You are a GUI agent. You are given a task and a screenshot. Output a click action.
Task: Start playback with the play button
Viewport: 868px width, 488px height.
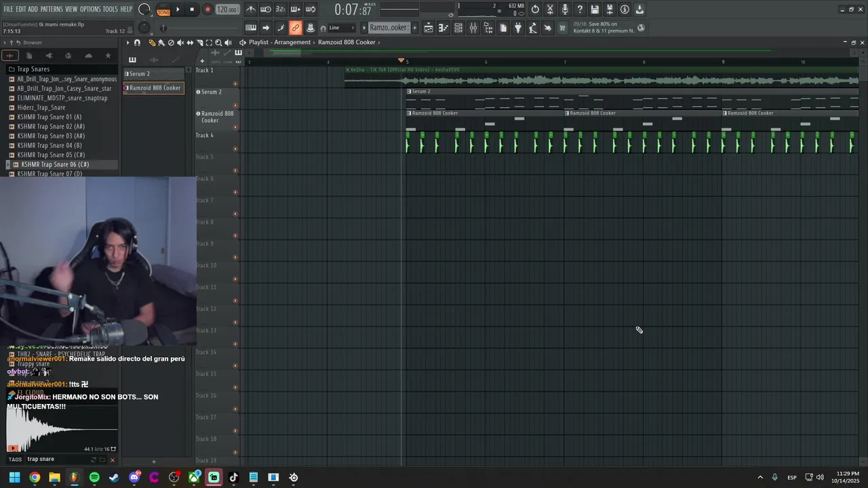178,9
